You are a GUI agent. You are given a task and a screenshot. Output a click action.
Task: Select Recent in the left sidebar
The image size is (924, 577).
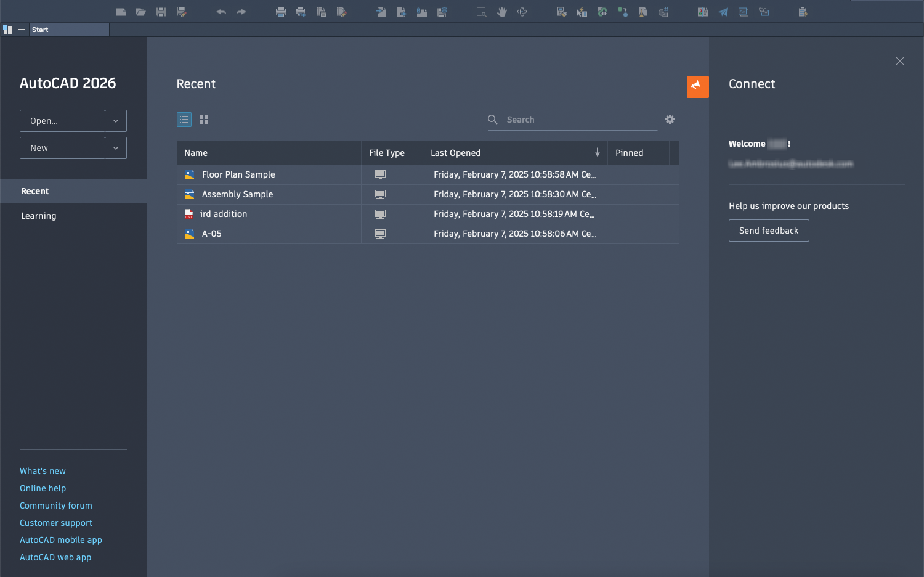[x=73, y=191]
